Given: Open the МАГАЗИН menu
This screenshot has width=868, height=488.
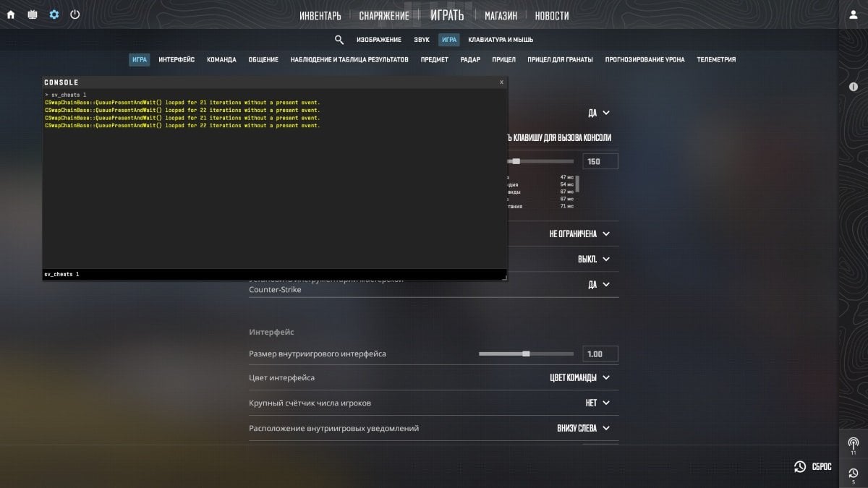Looking at the screenshot, I should click(501, 15).
